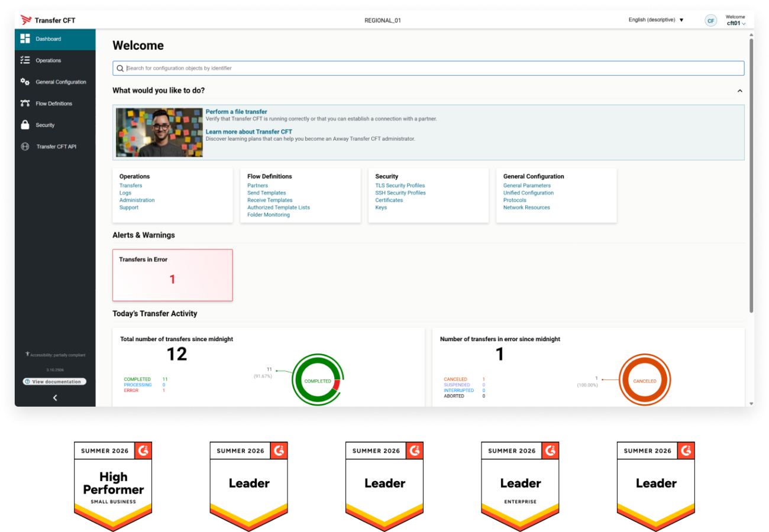This screenshot has width=769, height=532.
Task: Click the magnifier icon in search bar
Action: [x=120, y=69]
